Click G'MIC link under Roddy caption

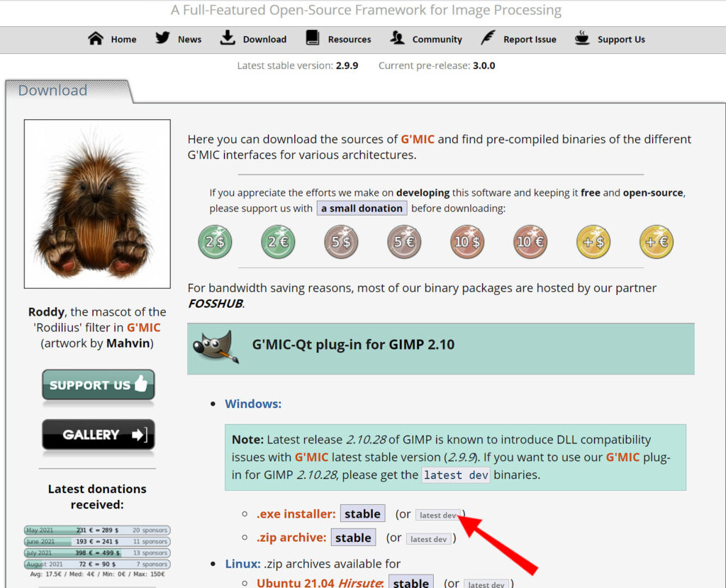tap(143, 328)
